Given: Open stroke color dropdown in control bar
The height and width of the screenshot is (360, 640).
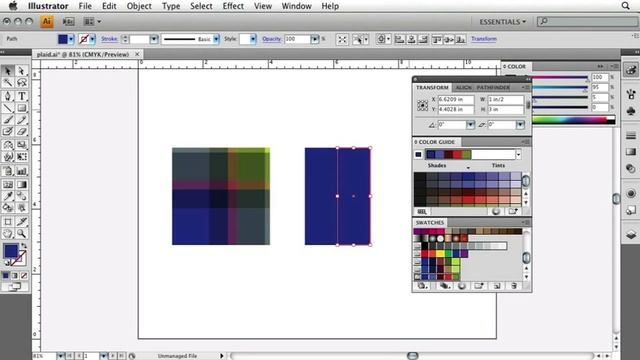Looking at the screenshot, I should click(93, 39).
